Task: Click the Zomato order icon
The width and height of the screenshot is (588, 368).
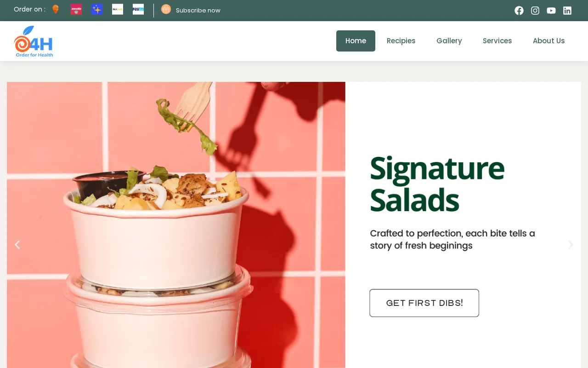Action: pyautogui.click(x=76, y=9)
